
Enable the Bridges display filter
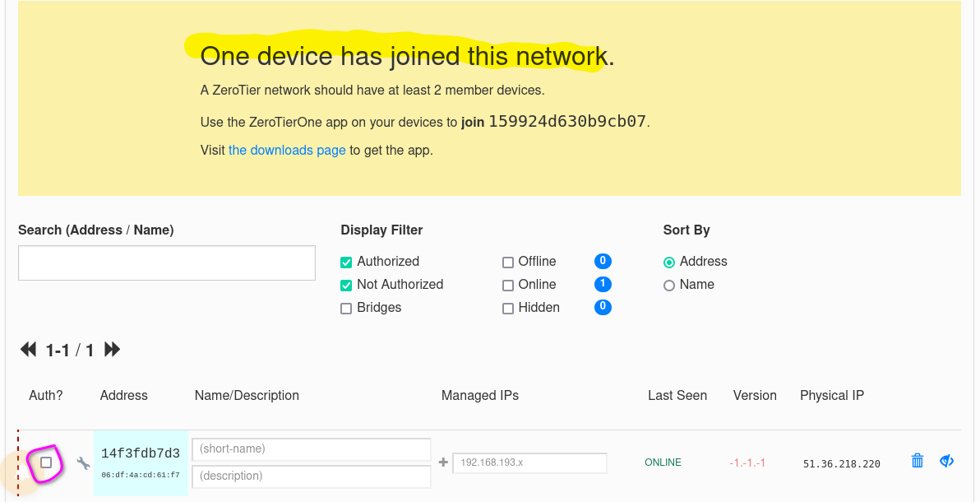[x=345, y=309]
